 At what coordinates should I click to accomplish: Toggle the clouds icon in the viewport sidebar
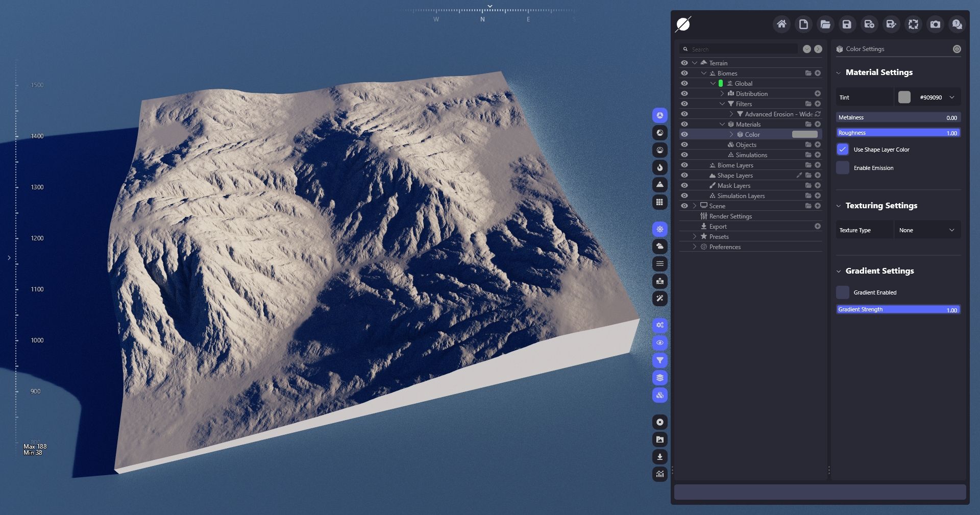pos(660,247)
